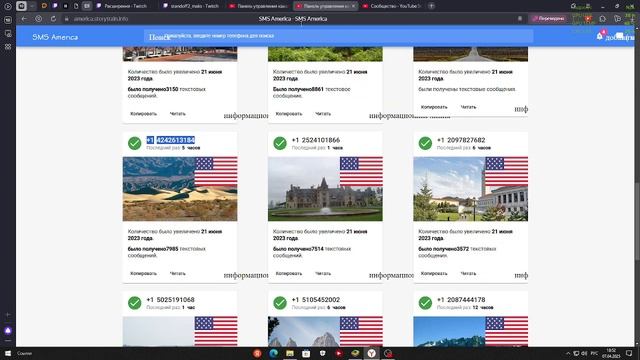Open File Explorer from the taskbar
Viewport: 640px width, 360px height.
point(290,353)
